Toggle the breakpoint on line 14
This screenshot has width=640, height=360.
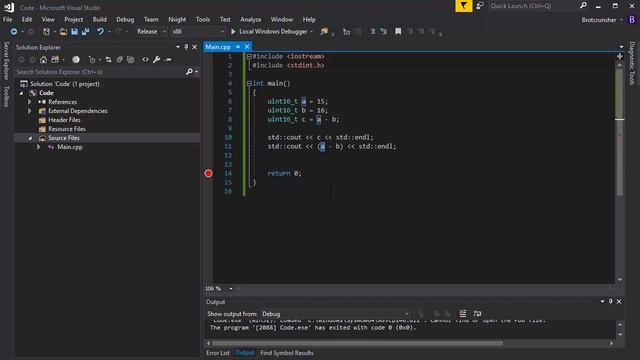pyautogui.click(x=209, y=173)
